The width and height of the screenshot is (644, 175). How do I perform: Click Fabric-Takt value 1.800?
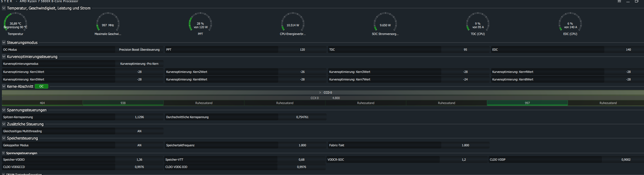tap(465, 145)
